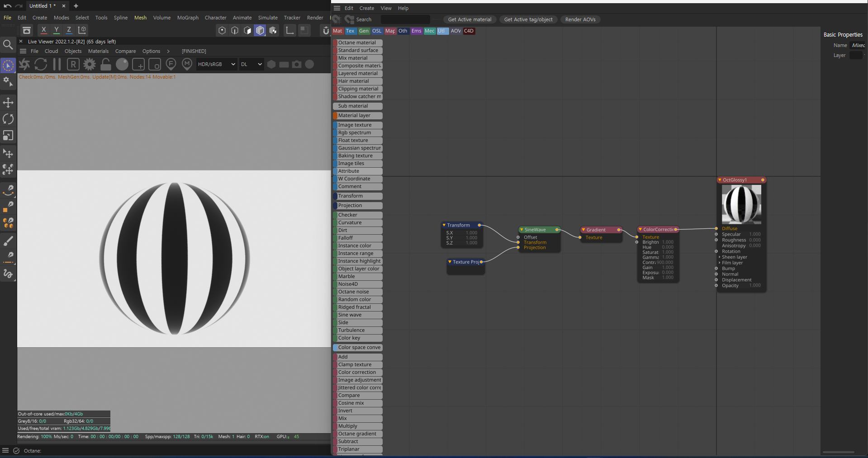Click the Layer color swatch

pyautogui.click(x=856, y=55)
